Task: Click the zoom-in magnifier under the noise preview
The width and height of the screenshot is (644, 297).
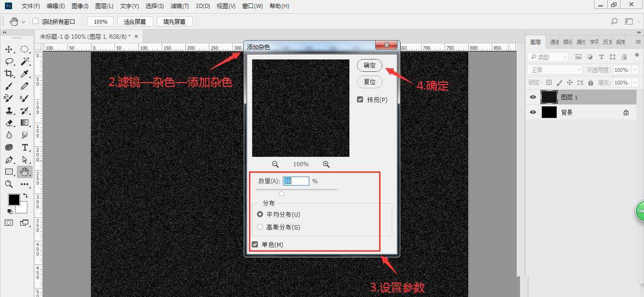Action: point(326,164)
